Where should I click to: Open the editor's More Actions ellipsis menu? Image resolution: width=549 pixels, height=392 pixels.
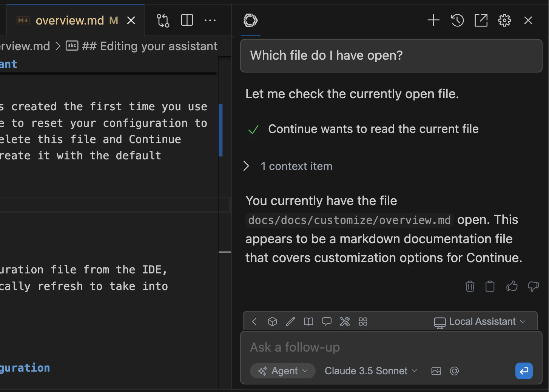[x=210, y=20]
